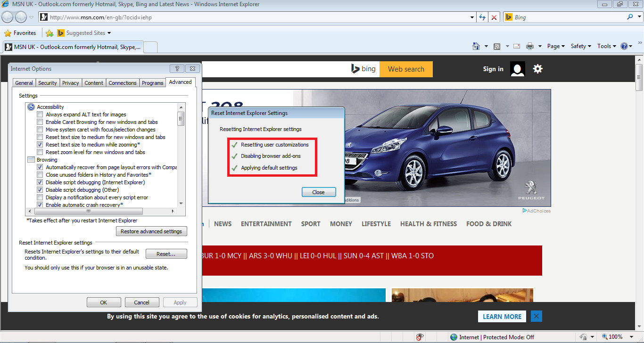Open the Safety dropdown menu

(581, 46)
